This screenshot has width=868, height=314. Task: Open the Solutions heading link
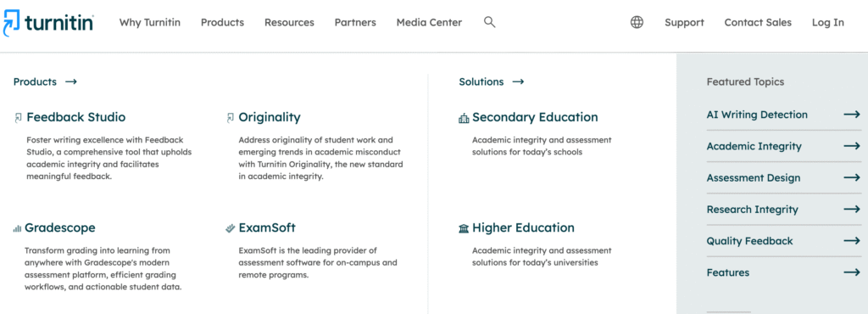pos(491,82)
